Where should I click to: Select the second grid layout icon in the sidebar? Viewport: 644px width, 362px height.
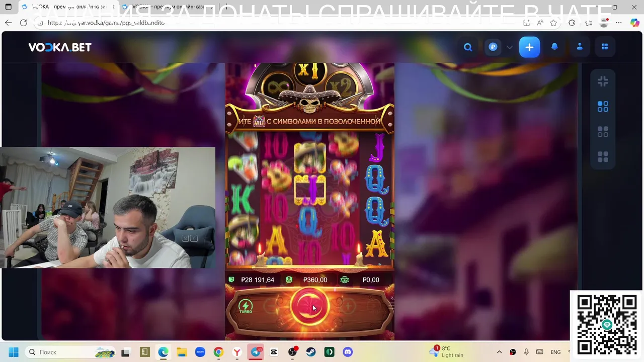click(603, 132)
